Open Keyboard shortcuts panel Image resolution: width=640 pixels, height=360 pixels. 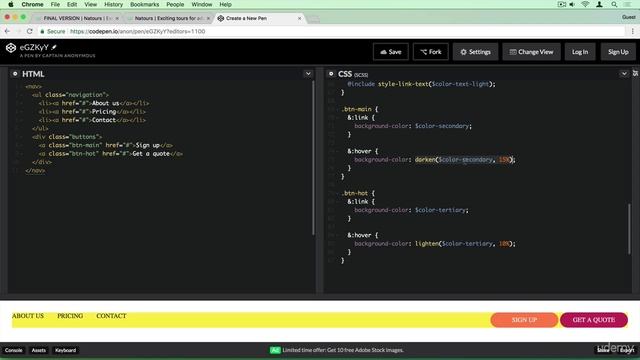click(x=65, y=350)
